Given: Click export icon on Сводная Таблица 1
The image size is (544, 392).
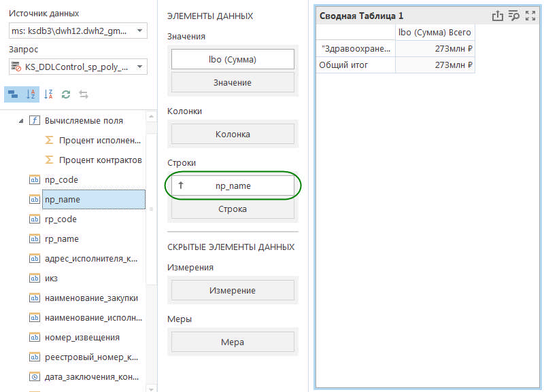Looking at the screenshot, I should coord(497,16).
